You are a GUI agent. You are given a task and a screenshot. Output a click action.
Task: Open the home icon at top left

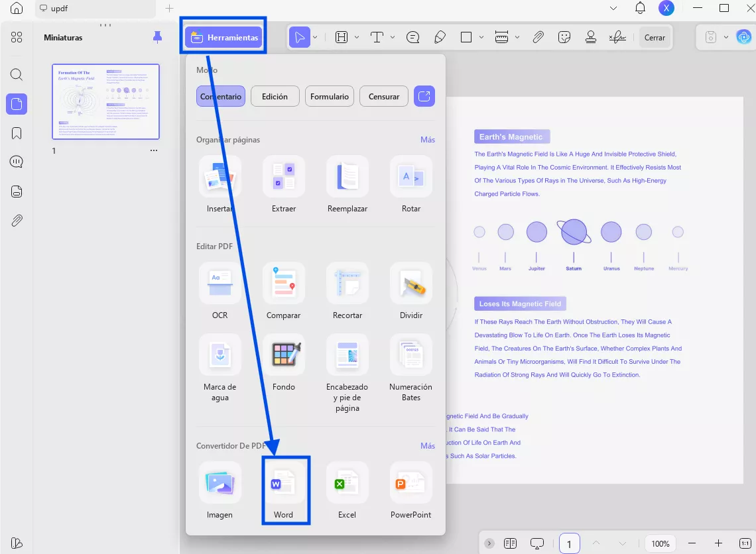(x=17, y=8)
